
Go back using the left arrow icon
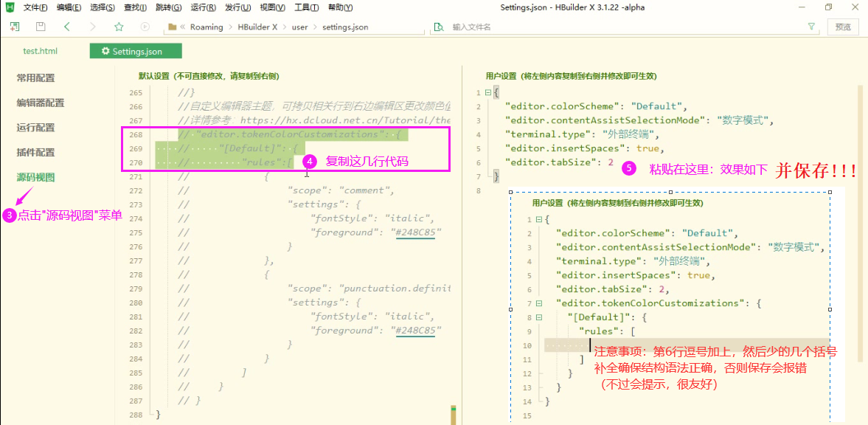(66, 27)
